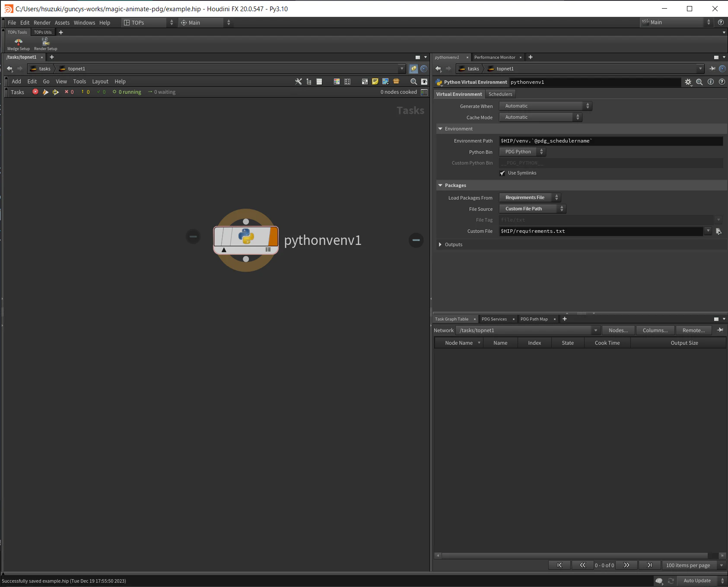This screenshot has height=587, width=728.
Task: Click the chat bubble icon in status bar
Action: pos(659,581)
